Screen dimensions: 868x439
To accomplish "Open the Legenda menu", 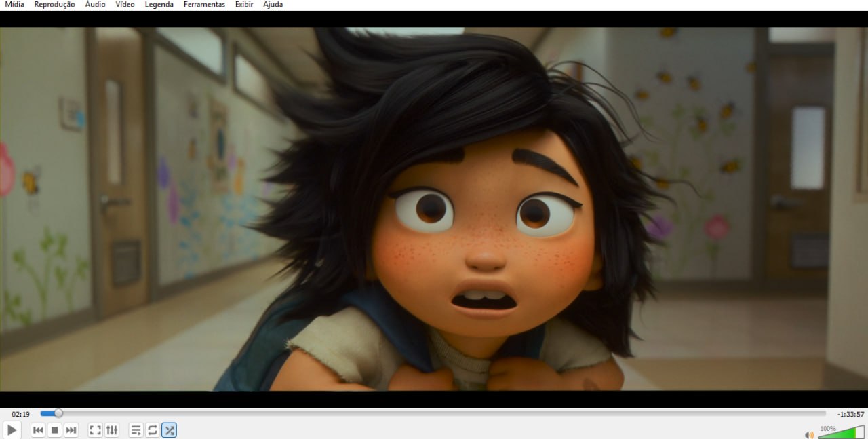I will (x=159, y=5).
